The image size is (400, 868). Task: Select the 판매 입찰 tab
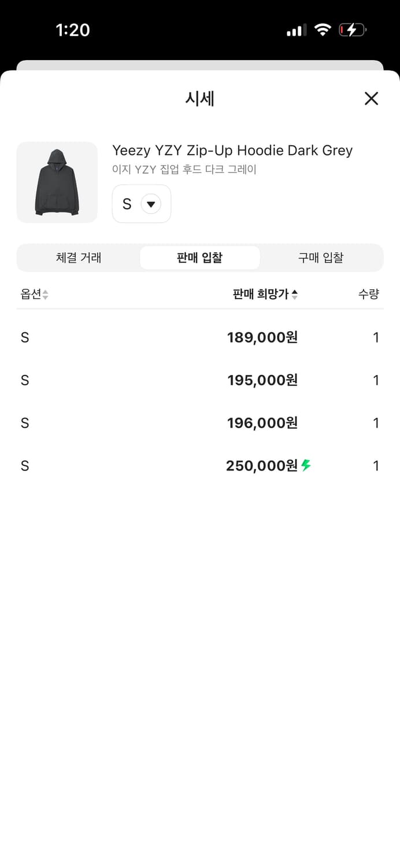[199, 258]
